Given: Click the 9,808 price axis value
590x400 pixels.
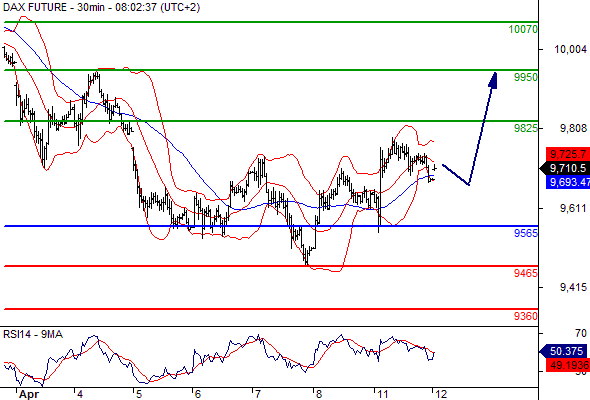Looking at the screenshot, I should coord(573,129).
